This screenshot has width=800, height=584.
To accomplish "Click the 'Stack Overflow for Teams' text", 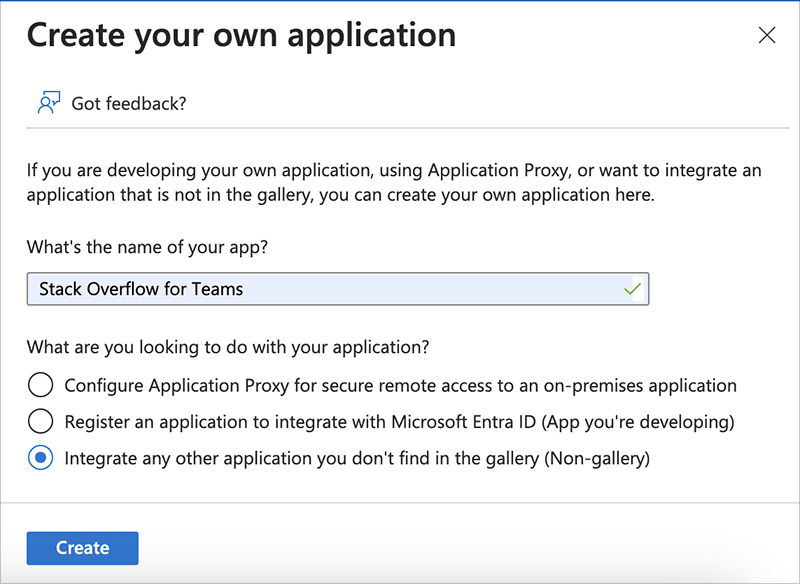I will point(141,289).
